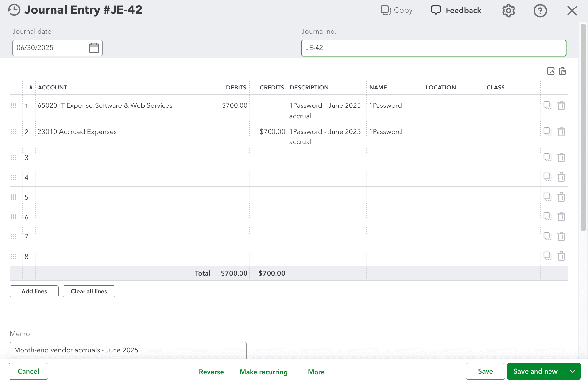This screenshot has height=388, width=588.
Task: Delete line 5 with its trash icon
Action: pos(562,197)
